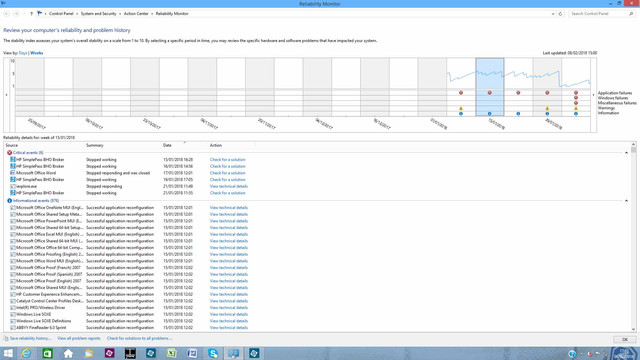This screenshot has width=640, height=360.
Task: Click View technical details for iexplore.exe
Action: [x=229, y=187]
